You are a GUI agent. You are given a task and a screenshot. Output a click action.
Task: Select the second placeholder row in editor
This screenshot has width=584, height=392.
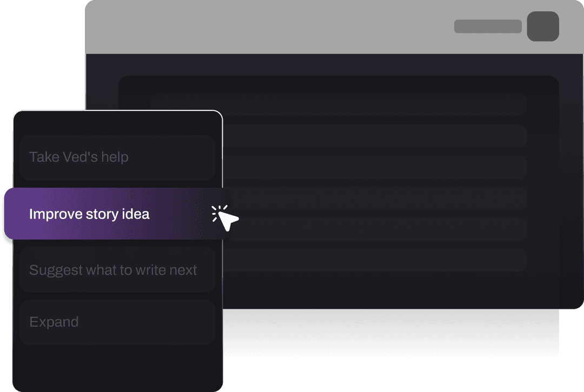coord(375,136)
